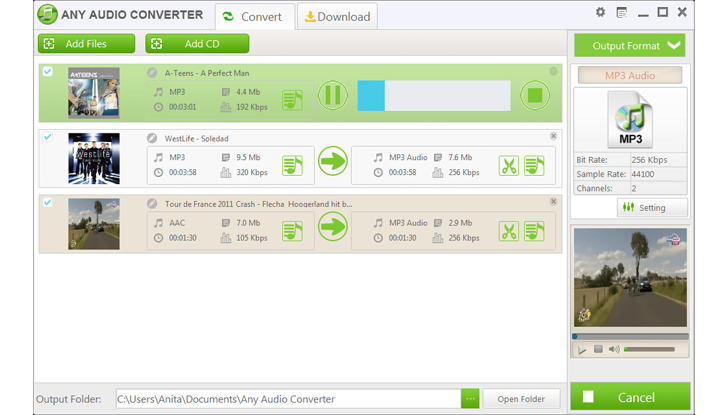Click the '2.9 Mb' output size value
The image size is (728, 415).
point(460,223)
